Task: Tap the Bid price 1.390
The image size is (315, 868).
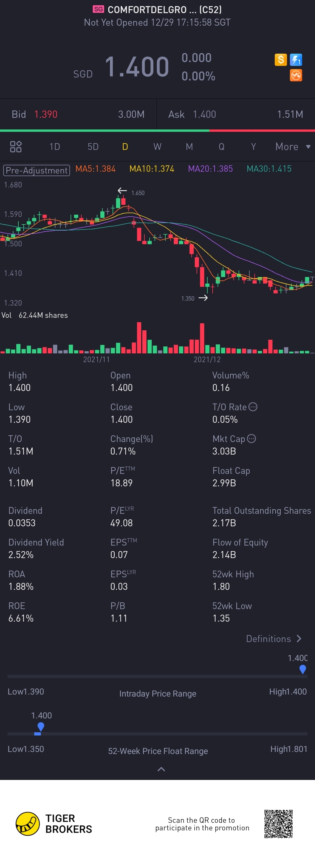Action: [x=46, y=115]
